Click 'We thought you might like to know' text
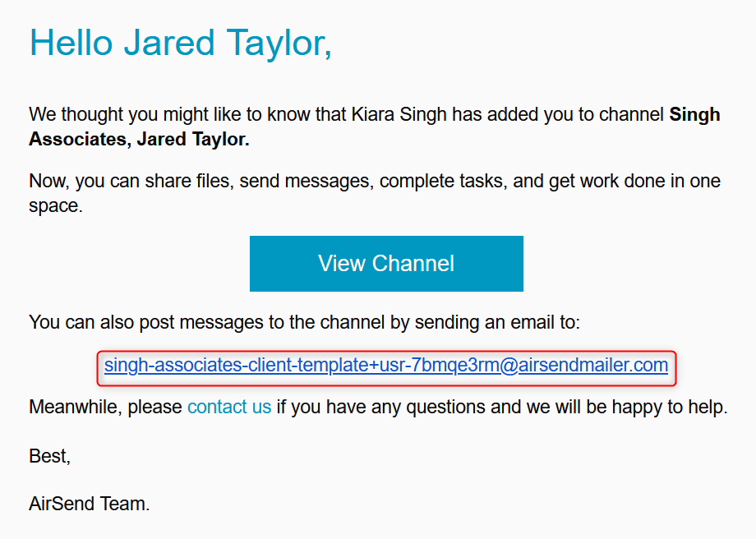756x539 pixels. tap(187, 115)
